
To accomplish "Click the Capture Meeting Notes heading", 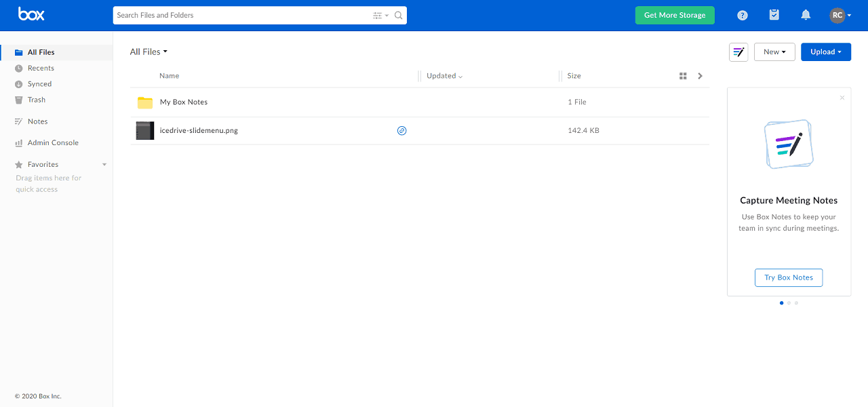I will (789, 200).
